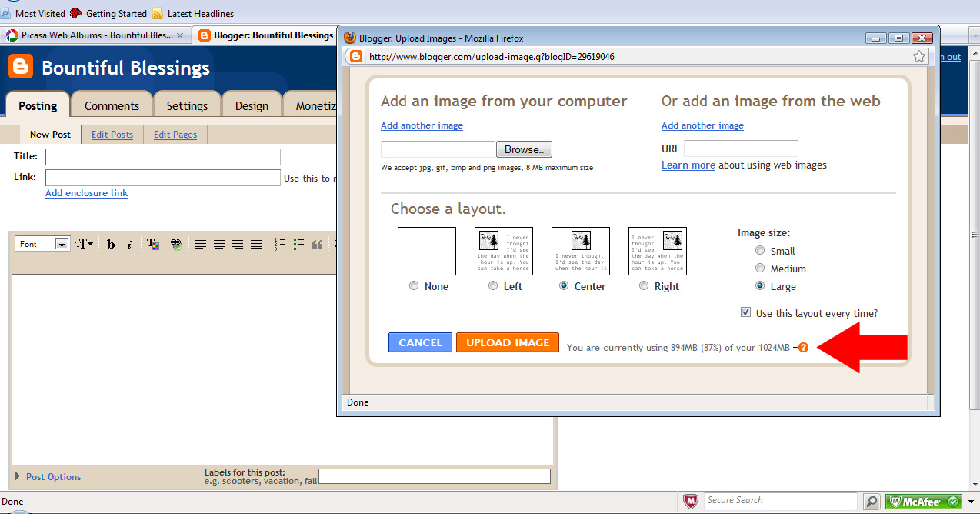
Task: Click the Getting Started bookmark icon
Action: click(76, 13)
